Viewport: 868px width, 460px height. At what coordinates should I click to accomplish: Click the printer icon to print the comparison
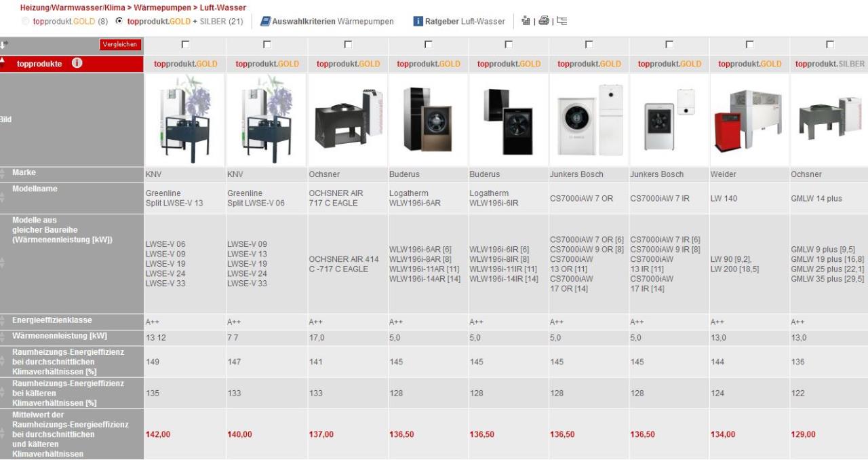tap(543, 21)
